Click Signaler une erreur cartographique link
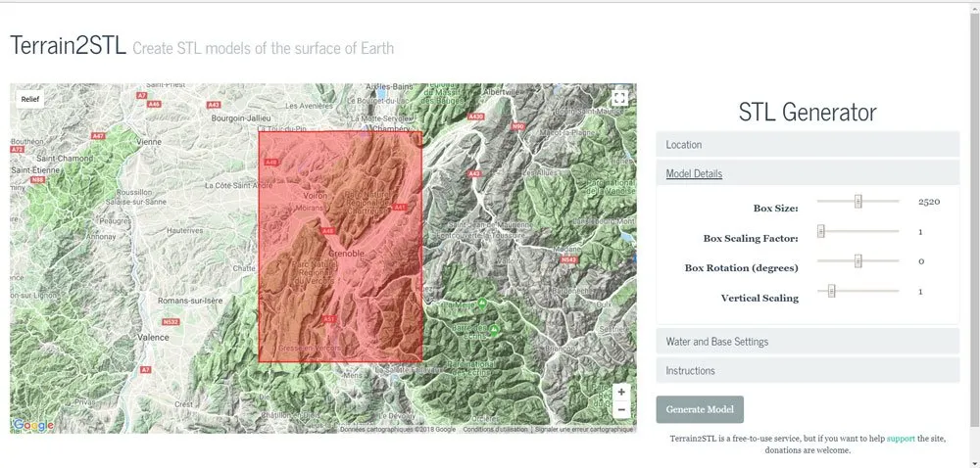 pyautogui.click(x=584, y=429)
